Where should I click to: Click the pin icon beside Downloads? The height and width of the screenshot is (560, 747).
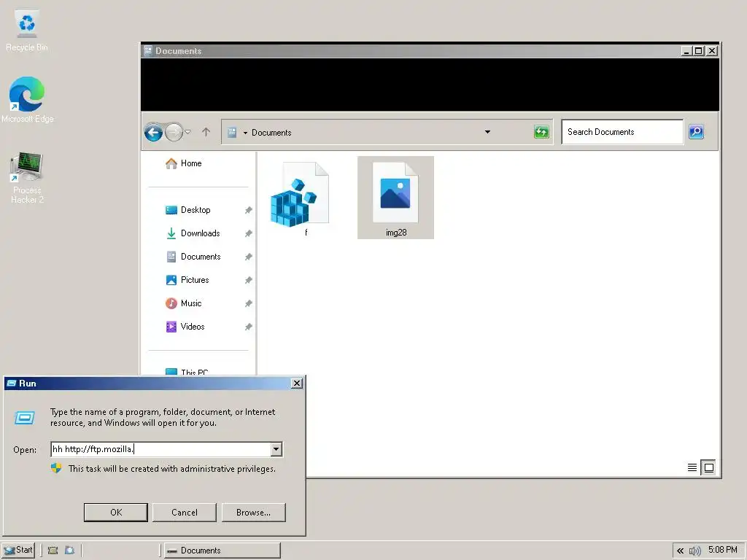tap(248, 233)
